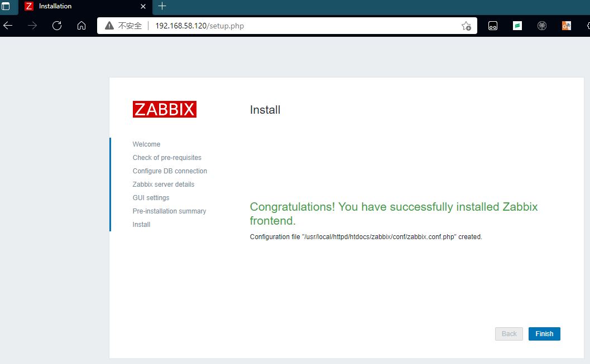Go to the browser home page icon
This screenshot has height=364, width=590.
[81, 26]
